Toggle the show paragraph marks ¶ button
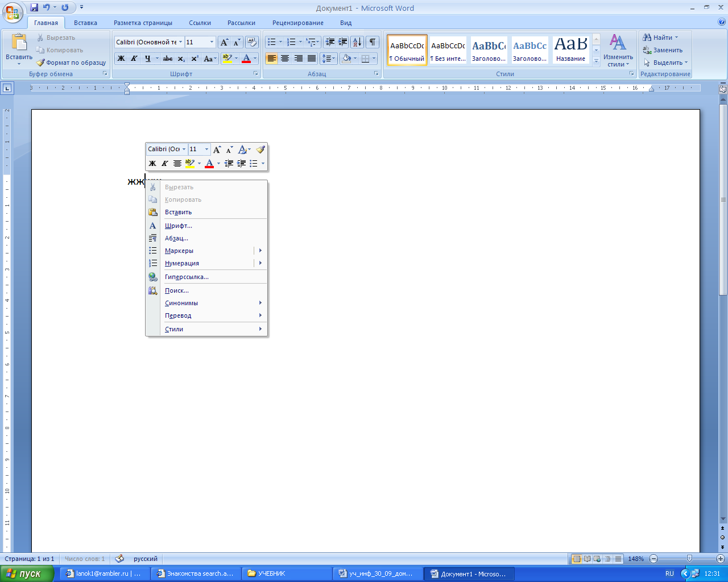 point(373,42)
